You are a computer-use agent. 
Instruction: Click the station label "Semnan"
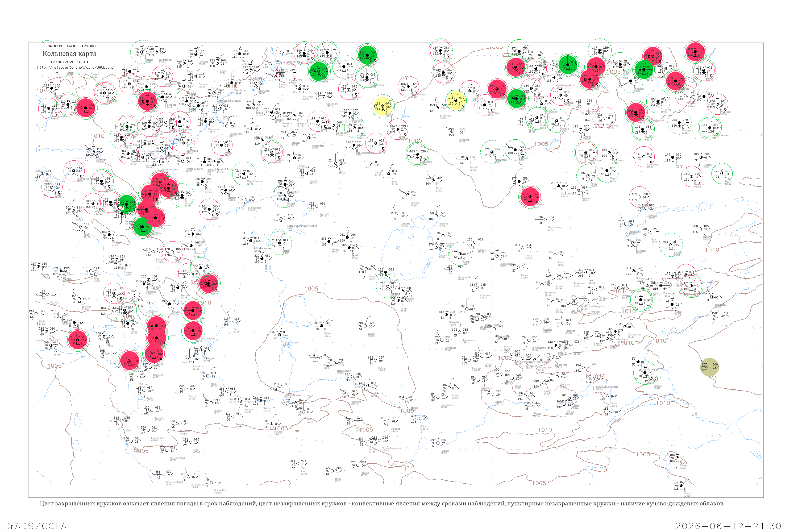pos(278,431)
